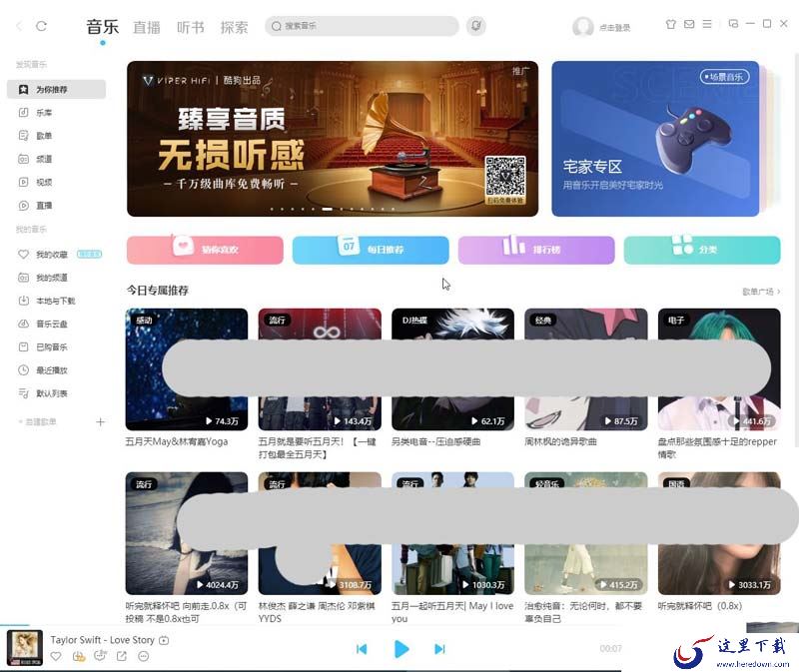Switch to the top 直播 tab

147,27
